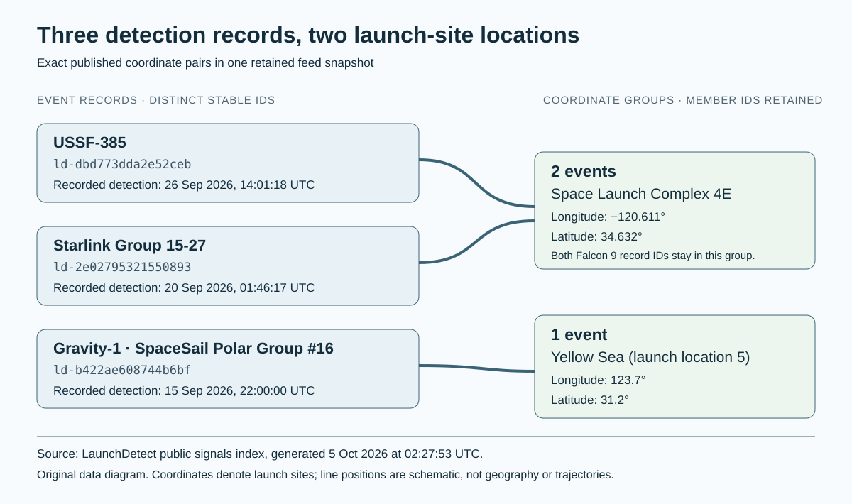
Task: Select "Gravity-1 · SpaceSail Polar Group #16" title
Action: pyautogui.click(x=193, y=349)
